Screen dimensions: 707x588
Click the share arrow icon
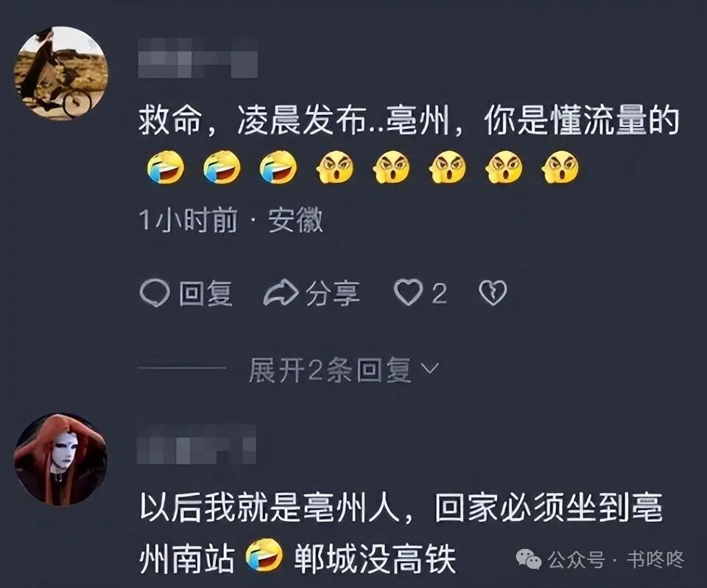click(281, 293)
